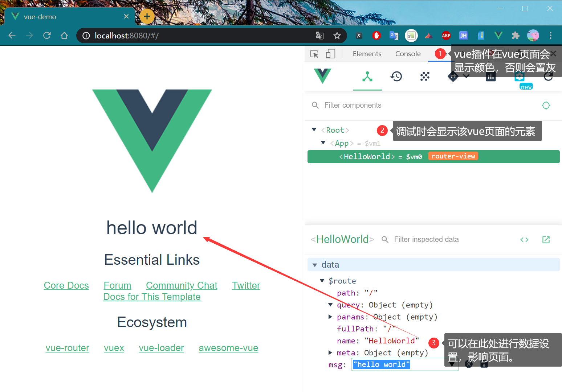Open the blue zip file extension
562x392 pixels.
point(481,36)
